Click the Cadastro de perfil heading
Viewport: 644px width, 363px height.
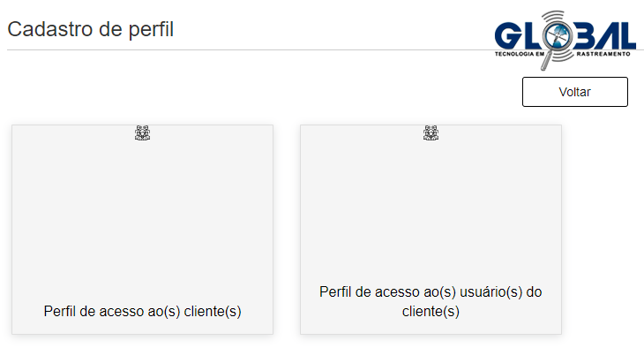click(91, 29)
